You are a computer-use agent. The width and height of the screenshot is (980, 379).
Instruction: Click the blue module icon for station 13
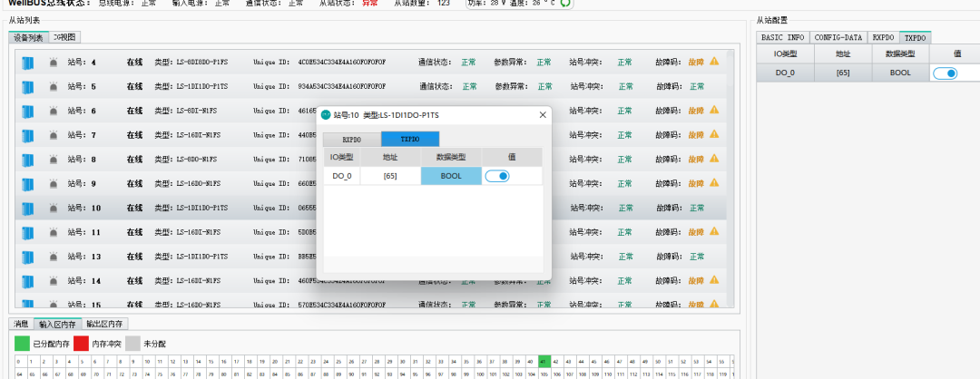(x=27, y=257)
